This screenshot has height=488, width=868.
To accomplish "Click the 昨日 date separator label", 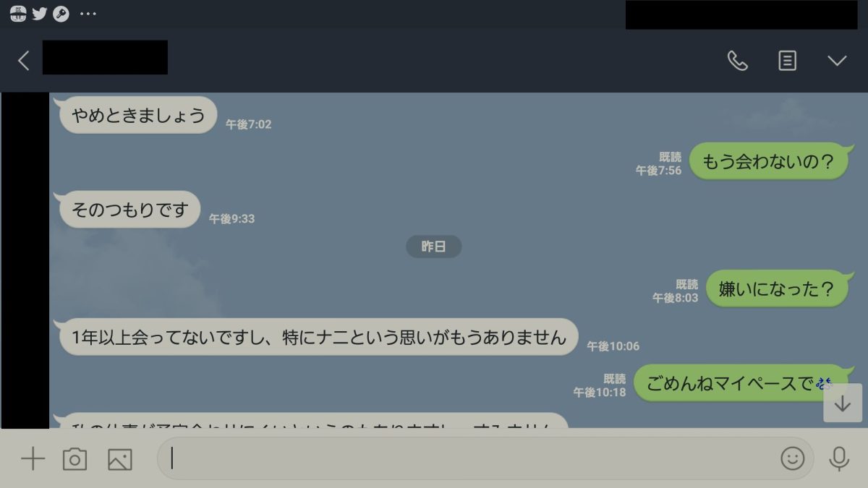I will pos(434,247).
